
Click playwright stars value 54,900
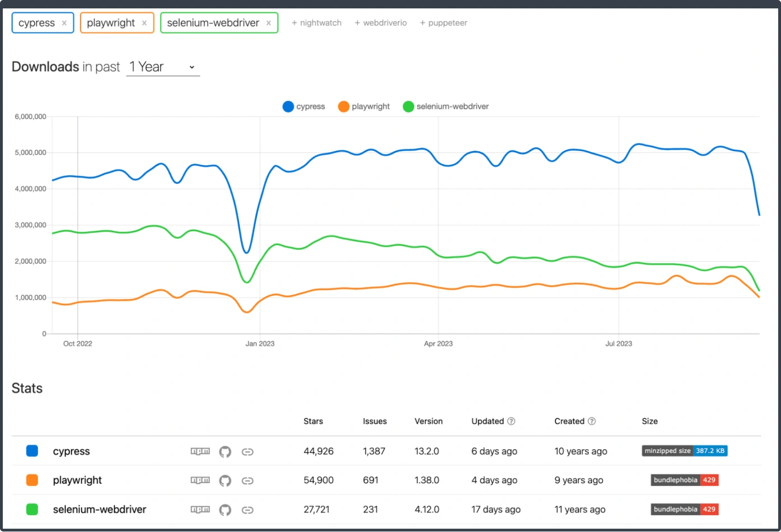(319, 480)
